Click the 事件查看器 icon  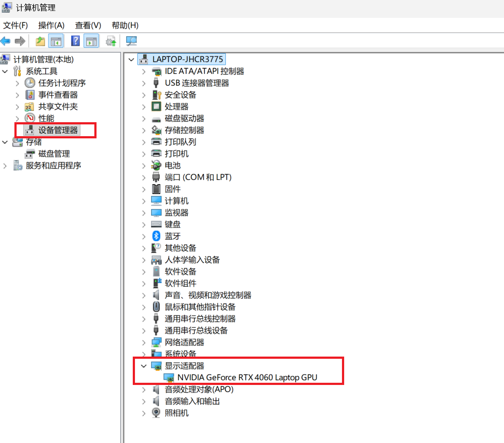30,95
